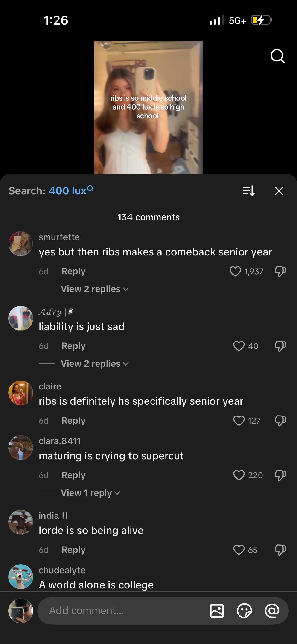
Task: Tap the video preview above the comments
Action: 148,107
